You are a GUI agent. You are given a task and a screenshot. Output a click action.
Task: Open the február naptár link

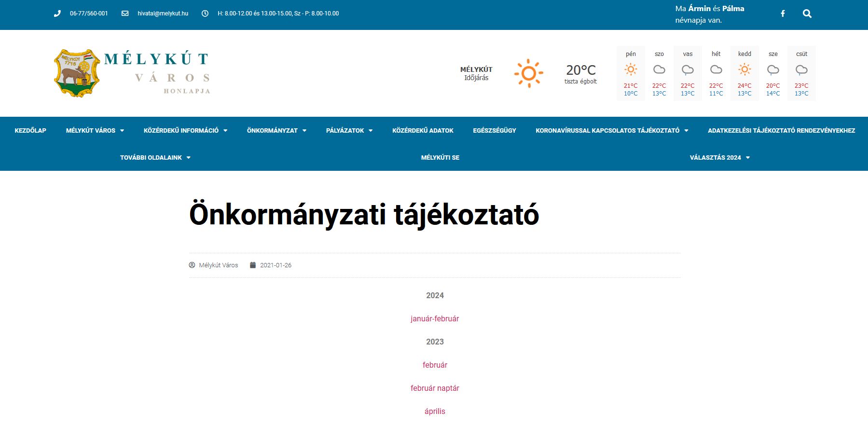435,388
